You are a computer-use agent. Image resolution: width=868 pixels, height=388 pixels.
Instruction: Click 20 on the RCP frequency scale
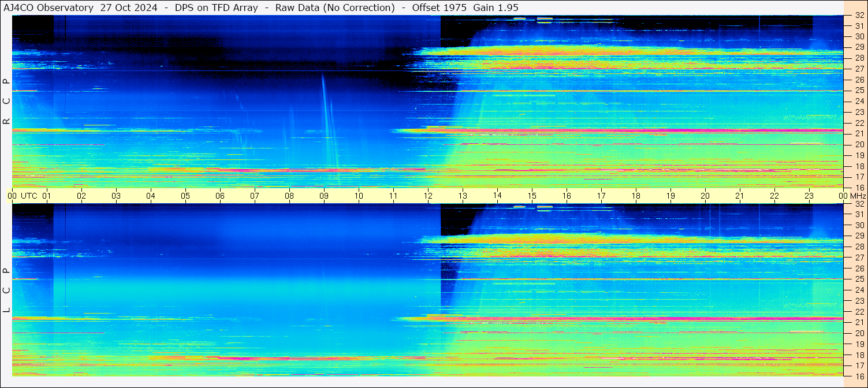pyautogui.click(x=859, y=144)
